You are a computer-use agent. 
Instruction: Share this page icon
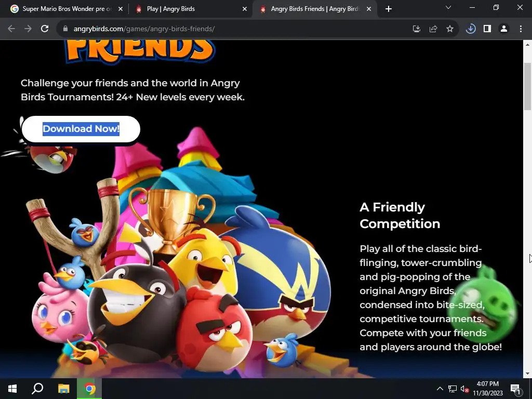point(433,29)
